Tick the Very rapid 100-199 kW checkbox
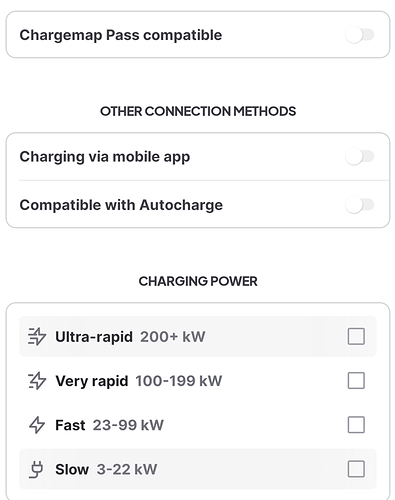This screenshot has width=395, height=500. [x=356, y=381]
